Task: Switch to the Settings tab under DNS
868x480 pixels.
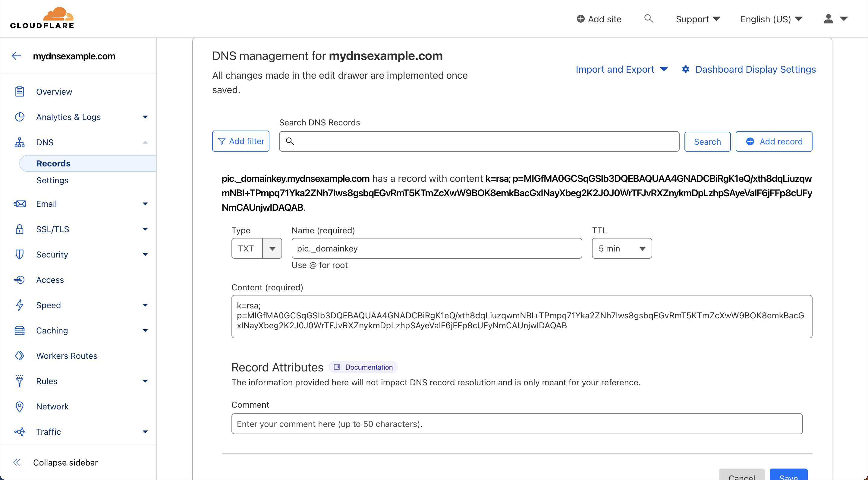Action: pyautogui.click(x=52, y=180)
